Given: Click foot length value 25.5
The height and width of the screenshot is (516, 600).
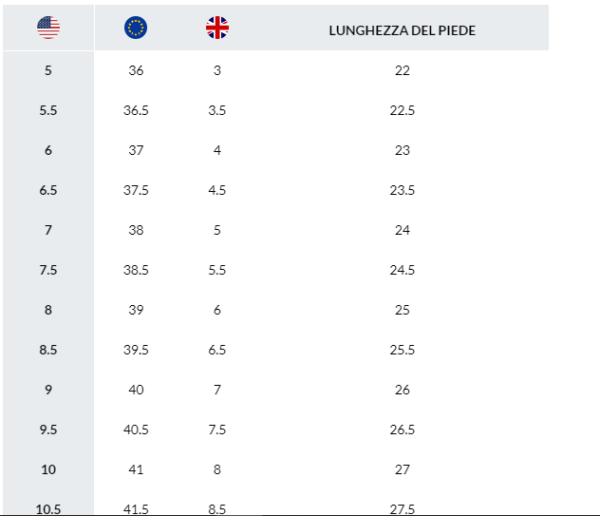Looking at the screenshot, I should coord(402,350).
